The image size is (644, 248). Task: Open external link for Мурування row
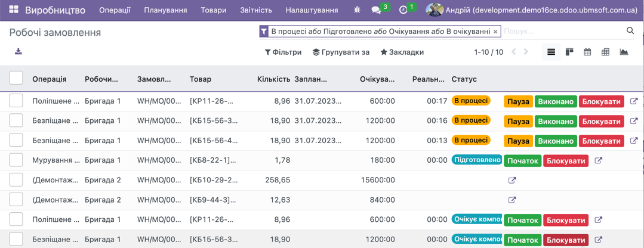click(x=599, y=161)
